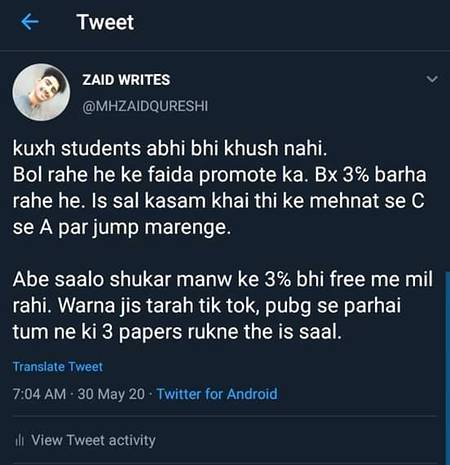This screenshot has height=465, width=450.
Task: Click the tweet analytics bar chart icon
Action: click(19, 441)
